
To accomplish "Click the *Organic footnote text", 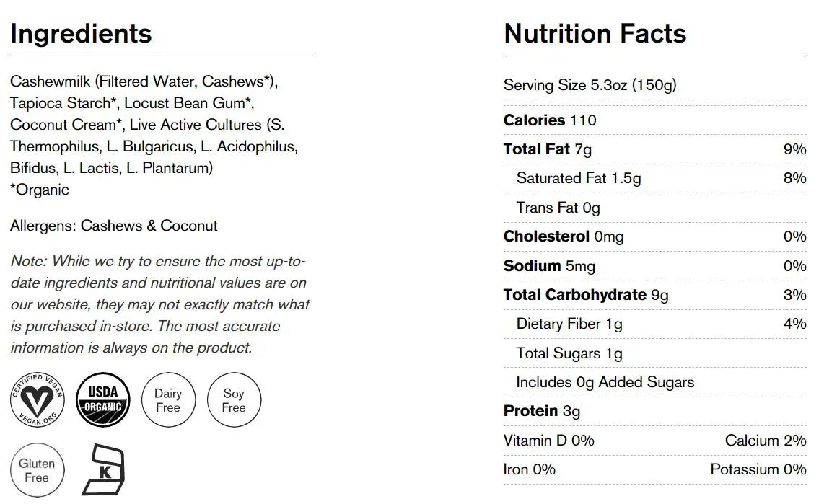I will [x=40, y=190].
